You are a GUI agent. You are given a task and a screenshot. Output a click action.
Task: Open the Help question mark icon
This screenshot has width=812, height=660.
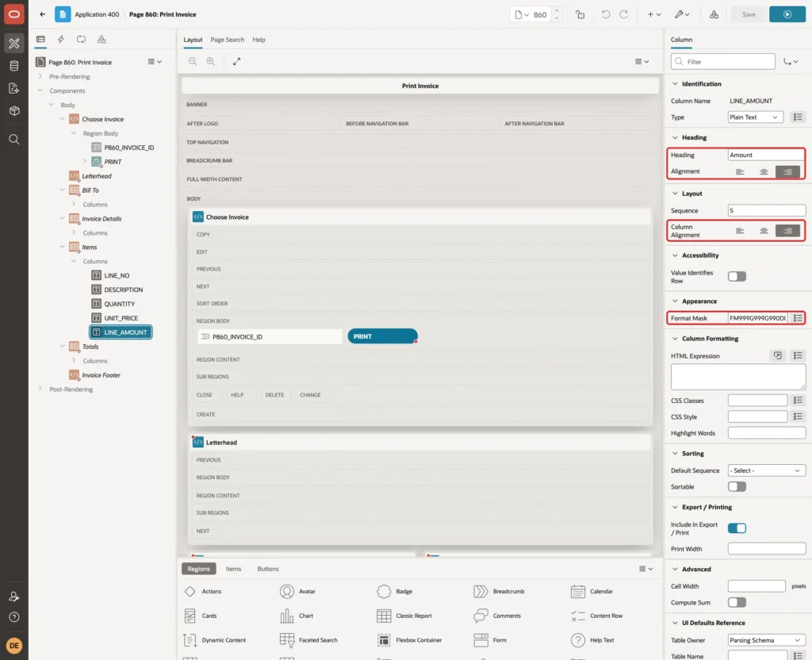(x=14, y=617)
